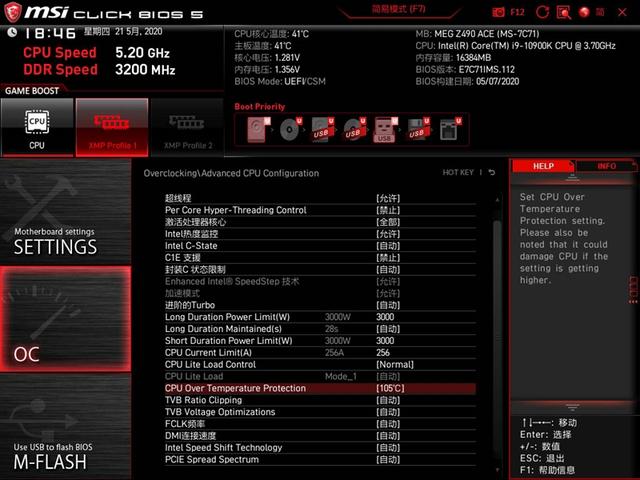Screen dimensions: 640x480
Task: Switch to the HELP tab
Action: pos(542,166)
